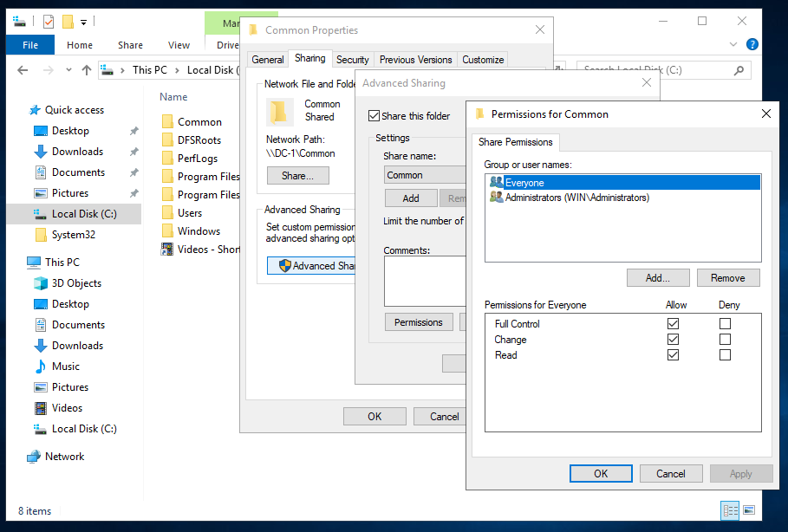
Task: Open the File menu in Explorer
Action: (x=30, y=45)
